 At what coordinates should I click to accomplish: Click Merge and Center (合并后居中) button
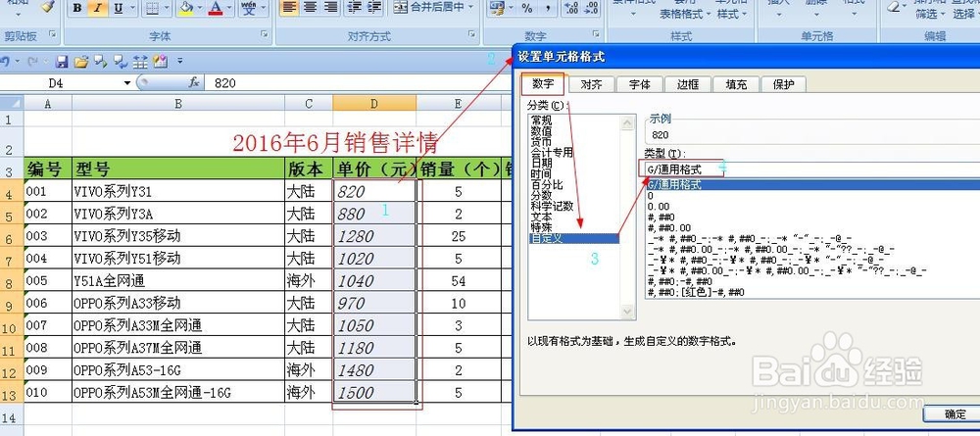[x=431, y=8]
